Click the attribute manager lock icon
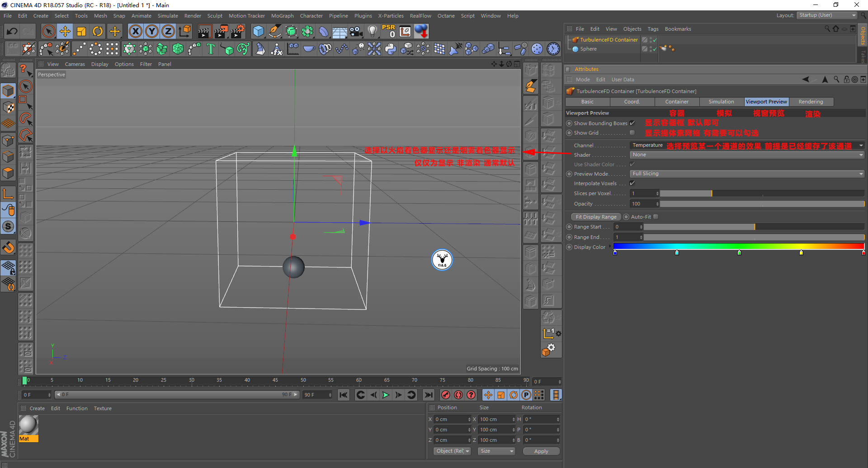Image resolution: width=868 pixels, height=468 pixels. pyautogui.click(x=846, y=80)
